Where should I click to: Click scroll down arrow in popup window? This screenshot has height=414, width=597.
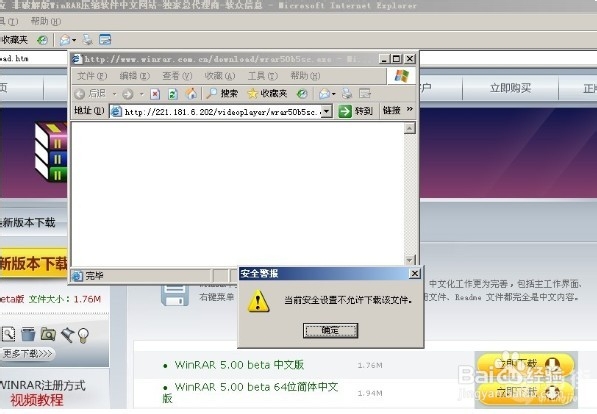pos(409,260)
